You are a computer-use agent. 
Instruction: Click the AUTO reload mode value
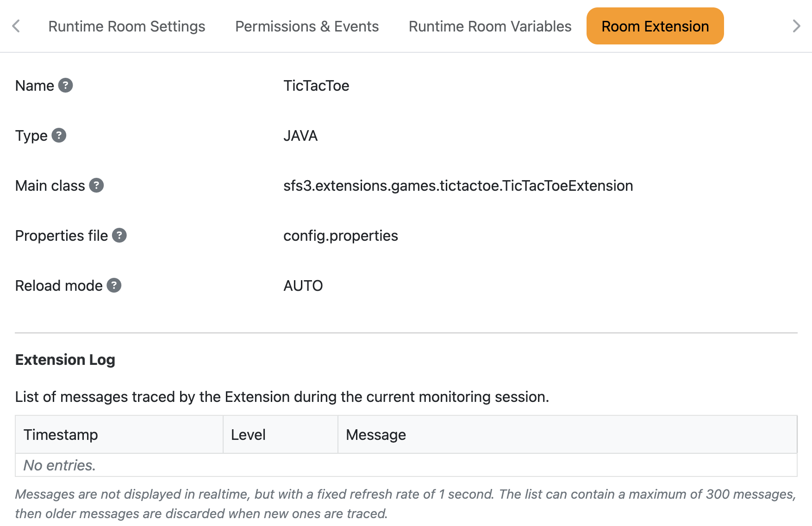303,285
